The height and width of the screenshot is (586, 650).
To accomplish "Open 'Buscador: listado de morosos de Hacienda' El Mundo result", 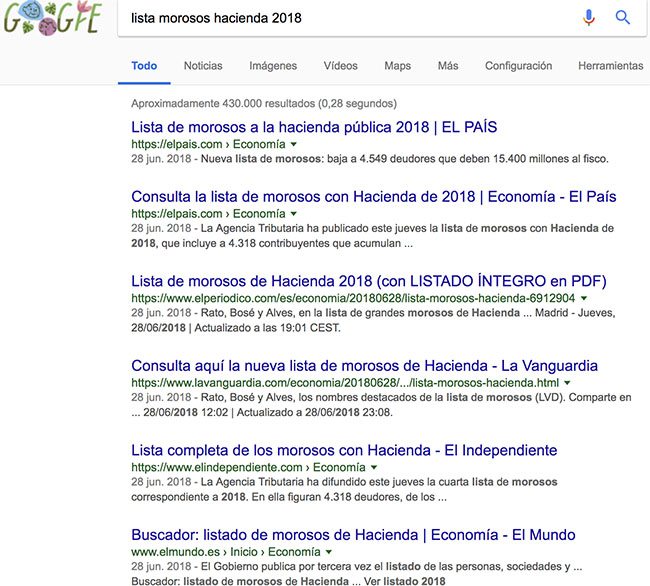I will 353,535.
